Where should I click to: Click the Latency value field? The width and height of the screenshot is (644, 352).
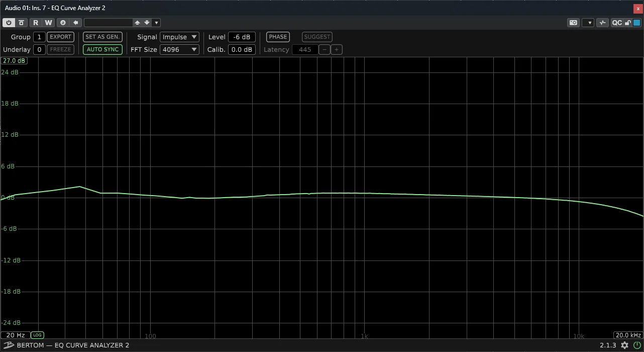pyautogui.click(x=305, y=49)
